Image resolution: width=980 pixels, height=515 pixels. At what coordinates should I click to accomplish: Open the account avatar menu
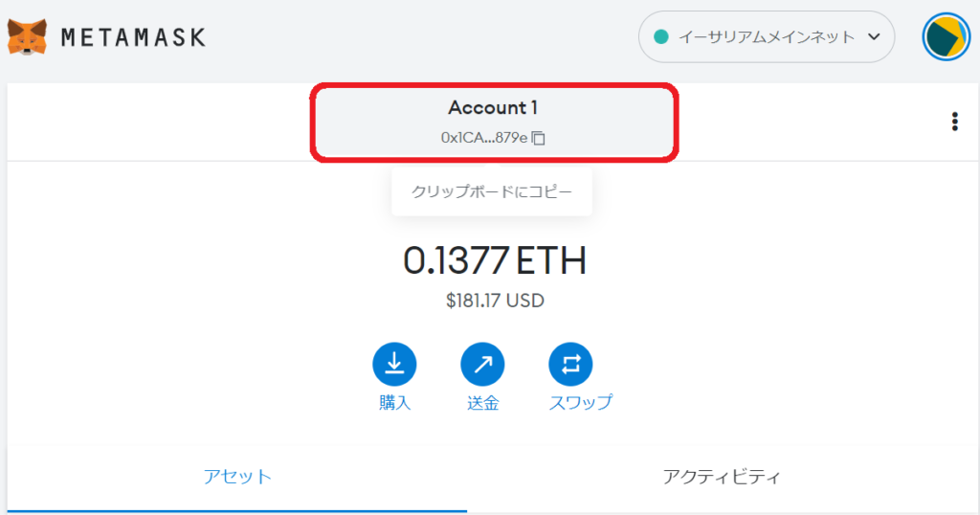(946, 37)
